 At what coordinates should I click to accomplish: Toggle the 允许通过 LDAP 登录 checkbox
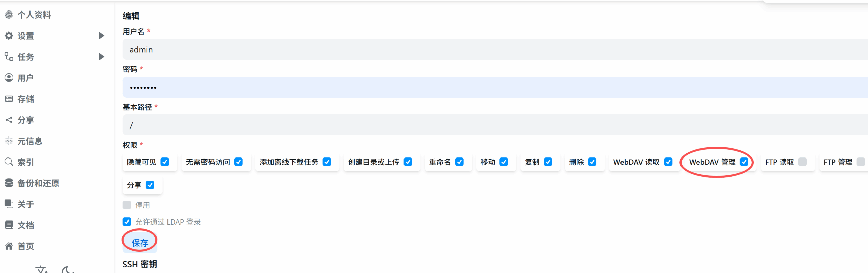(127, 222)
